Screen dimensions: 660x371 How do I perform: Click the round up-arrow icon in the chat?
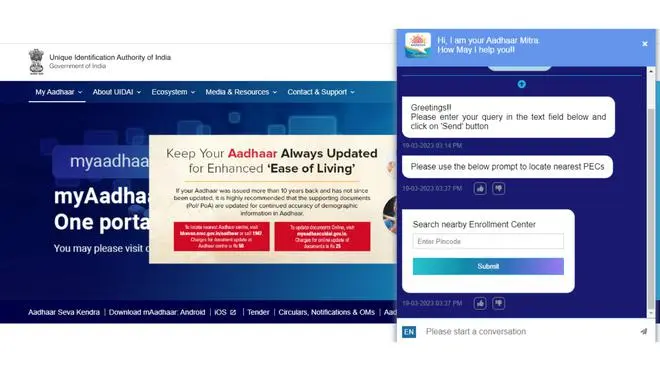(x=522, y=84)
